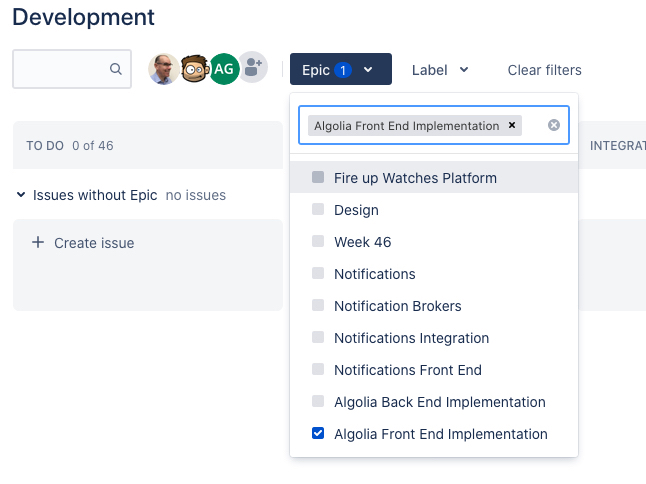Click the search magnifier icon
This screenshot has height=484, width=646.
[116, 69]
